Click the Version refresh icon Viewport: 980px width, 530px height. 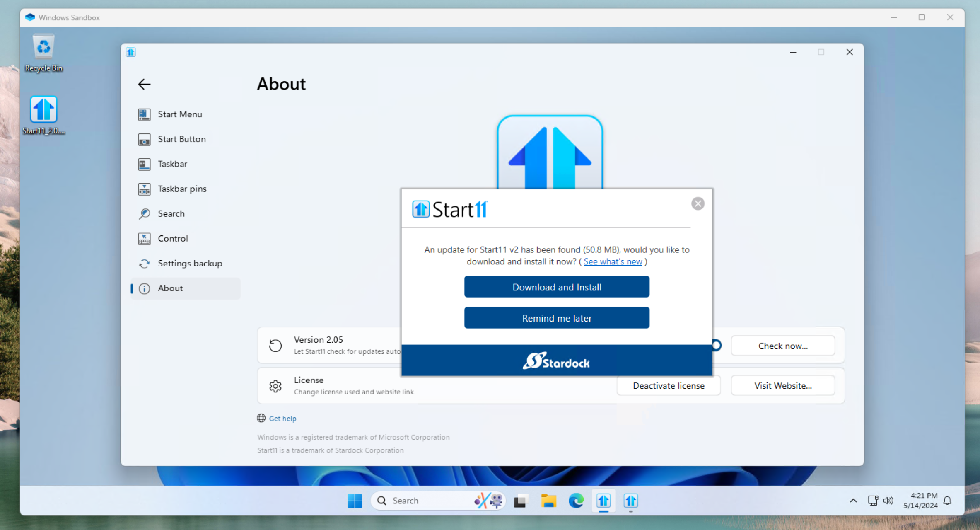click(x=275, y=346)
